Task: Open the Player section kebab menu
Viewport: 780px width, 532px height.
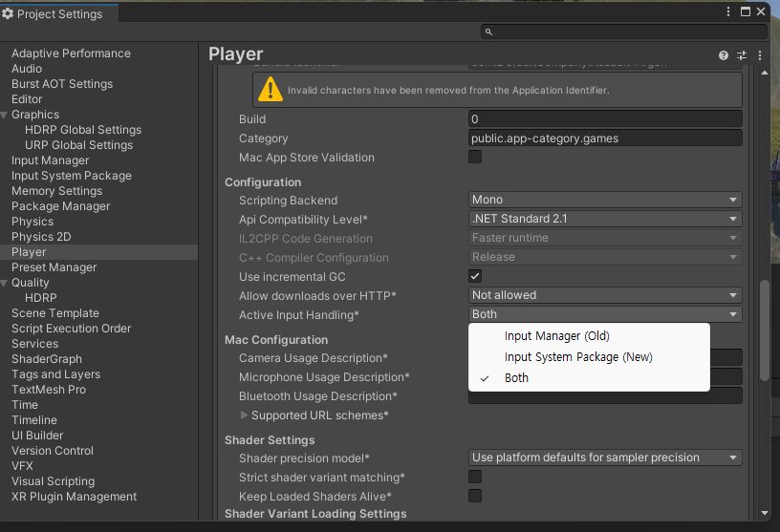Action: click(761, 55)
